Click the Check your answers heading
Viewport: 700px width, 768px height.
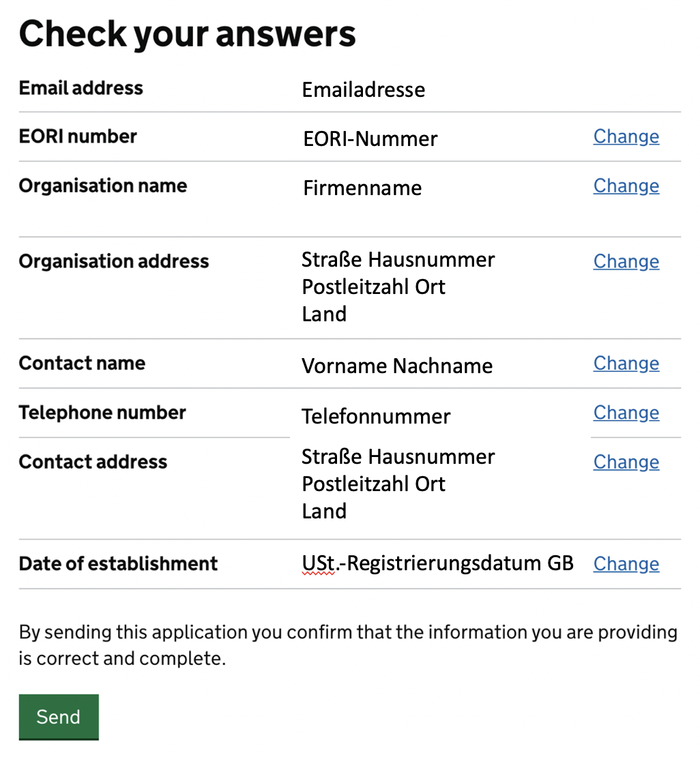coord(187,34)
